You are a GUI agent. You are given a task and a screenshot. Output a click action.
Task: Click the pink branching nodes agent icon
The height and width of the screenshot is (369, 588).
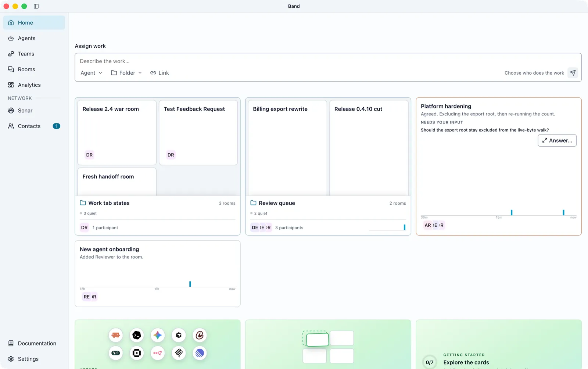[158, 353]
